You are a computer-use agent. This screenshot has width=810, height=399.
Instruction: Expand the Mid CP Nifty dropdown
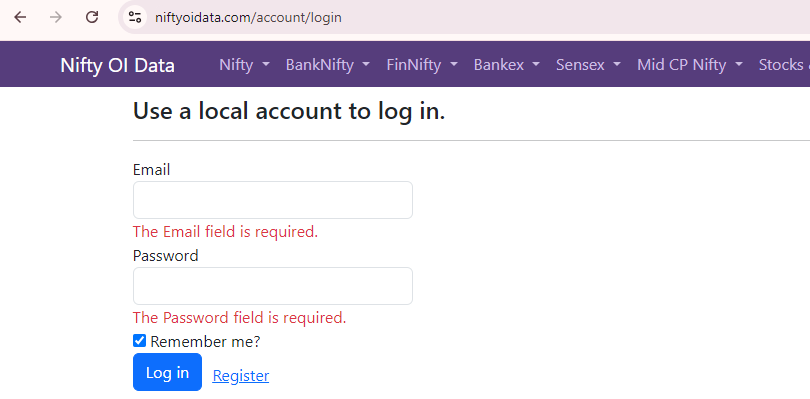pos(690,65)
